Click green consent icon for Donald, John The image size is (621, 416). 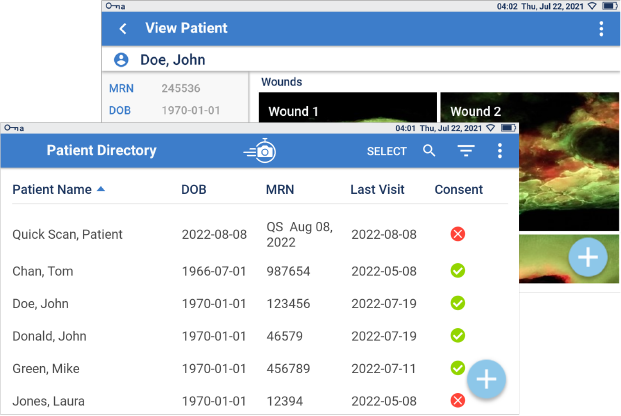[x=457, y=336]
